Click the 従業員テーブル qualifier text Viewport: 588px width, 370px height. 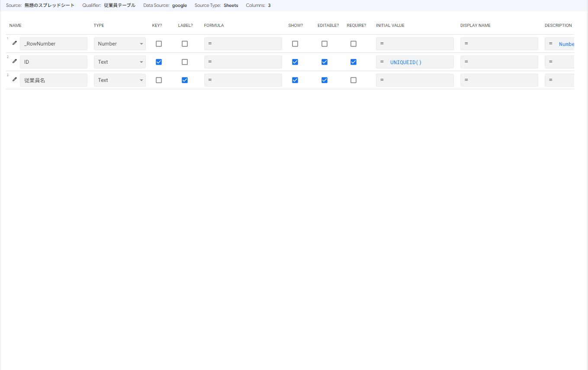[x=119, y=6]
